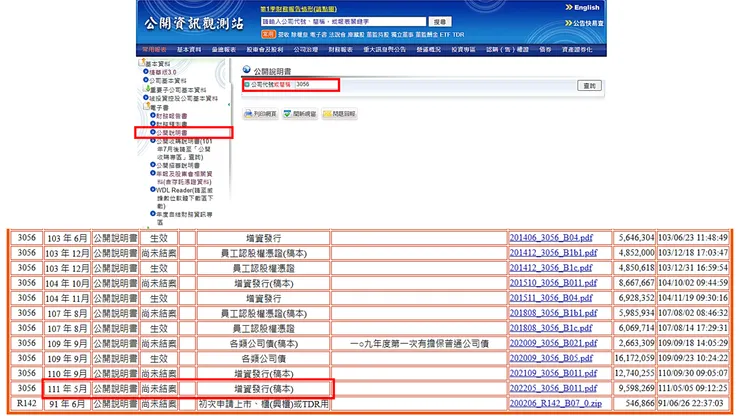Screen dimensions: 740x416
Task: Click the shield icon on 開新視窗 button
Action: click(287, 114)
